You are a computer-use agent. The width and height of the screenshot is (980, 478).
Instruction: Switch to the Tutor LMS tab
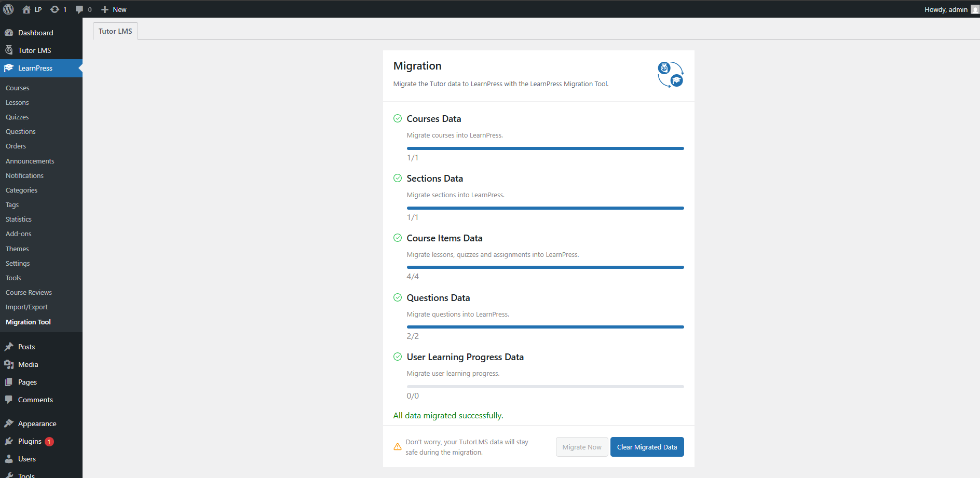[x=115, y=31]
